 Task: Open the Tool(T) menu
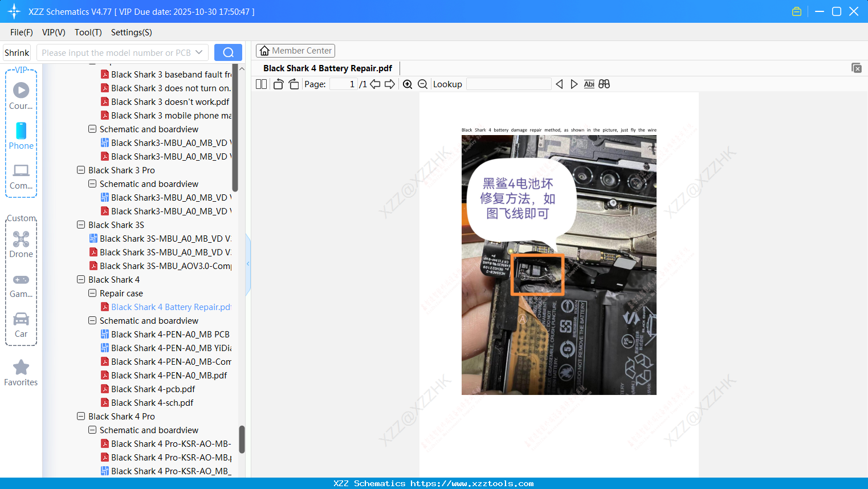click(88, 32)
